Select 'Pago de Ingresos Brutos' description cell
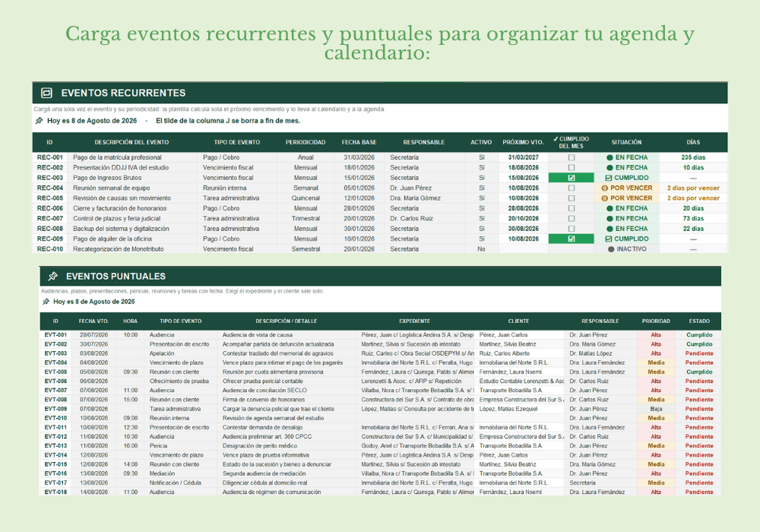Viewport: 760px width, 532px height. (x=132, y=178)
